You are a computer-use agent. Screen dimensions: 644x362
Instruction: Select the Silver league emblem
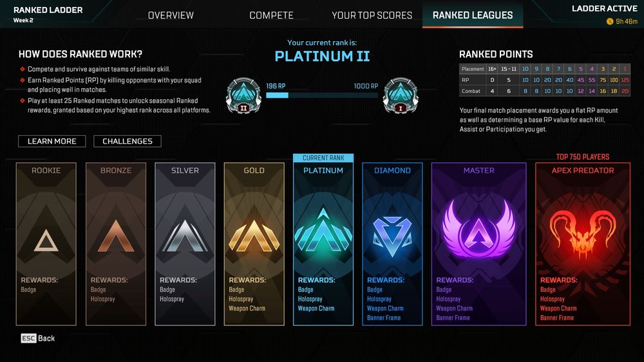point(185,236)
